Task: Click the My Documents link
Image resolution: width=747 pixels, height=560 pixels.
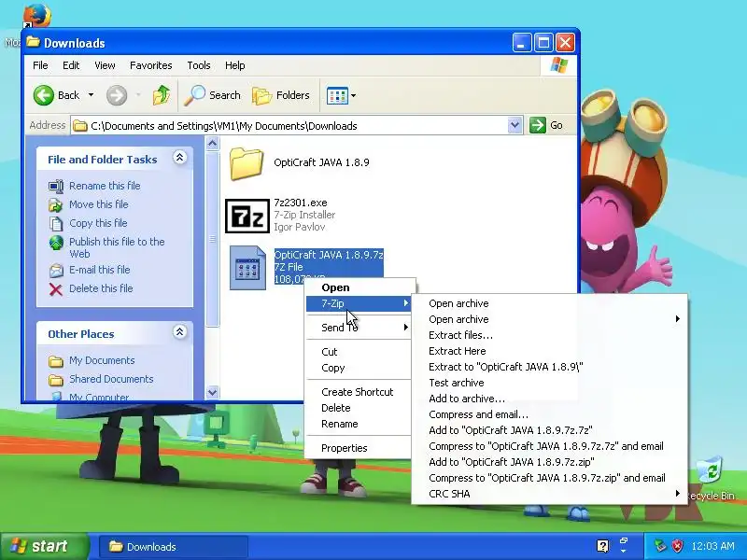Action: click(102, 360)
